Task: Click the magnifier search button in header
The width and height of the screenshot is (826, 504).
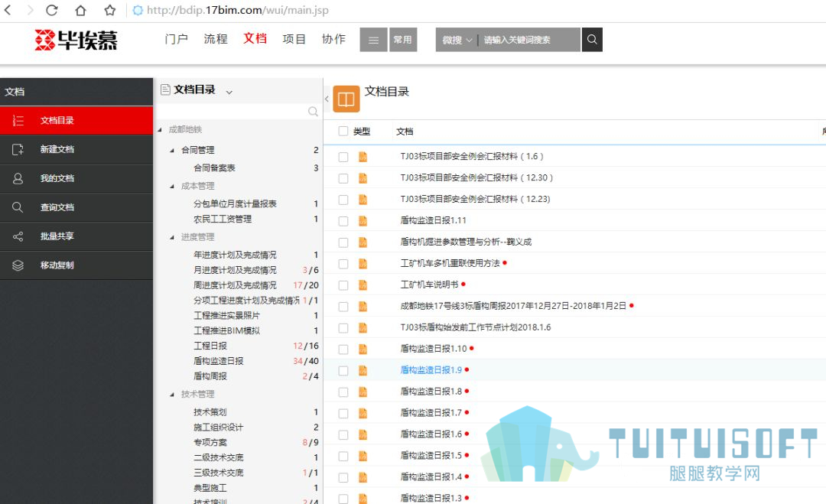Action: click(x=592, y=40)
